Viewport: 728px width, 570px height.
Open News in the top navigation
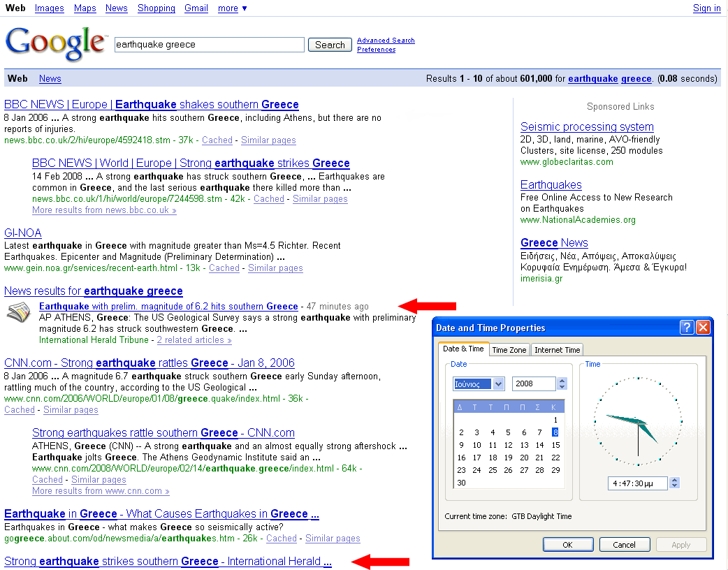point(117,8)
